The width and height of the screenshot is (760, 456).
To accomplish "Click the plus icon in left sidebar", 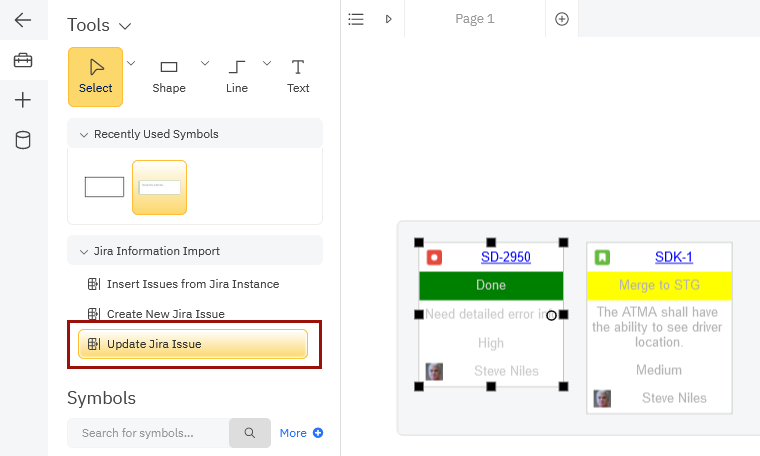I will pyautogui.click(x=23, y=100).
